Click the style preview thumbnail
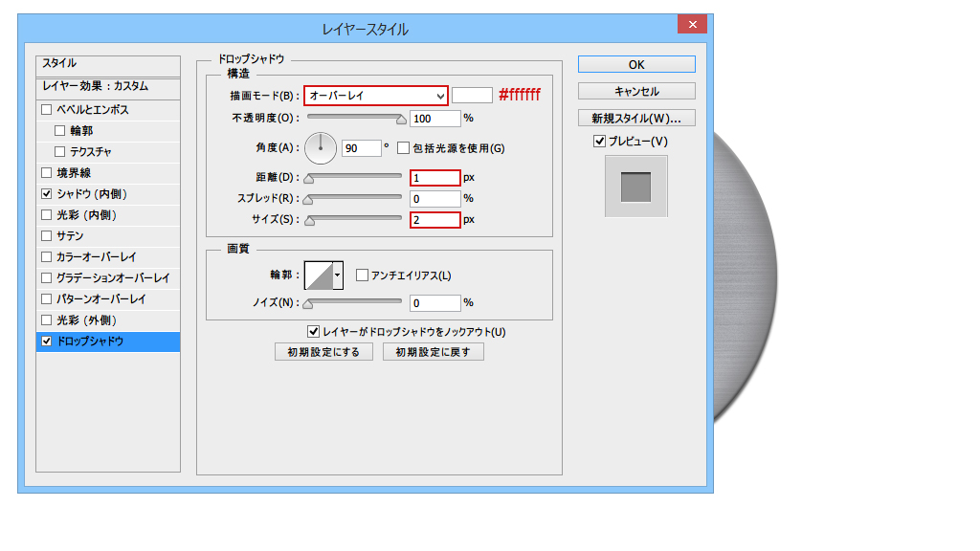Screen dimensions: 980x551 click(x=635, y=187)
